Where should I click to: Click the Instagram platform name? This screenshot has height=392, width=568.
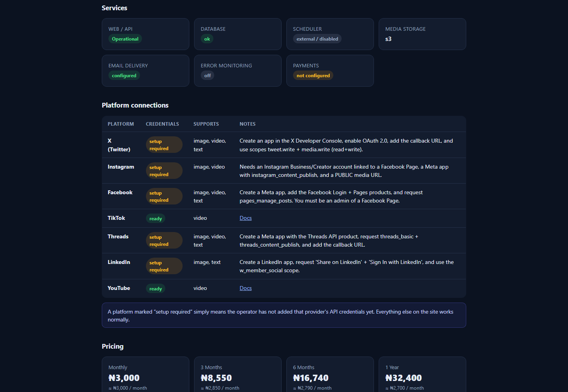tap(121, 167)
